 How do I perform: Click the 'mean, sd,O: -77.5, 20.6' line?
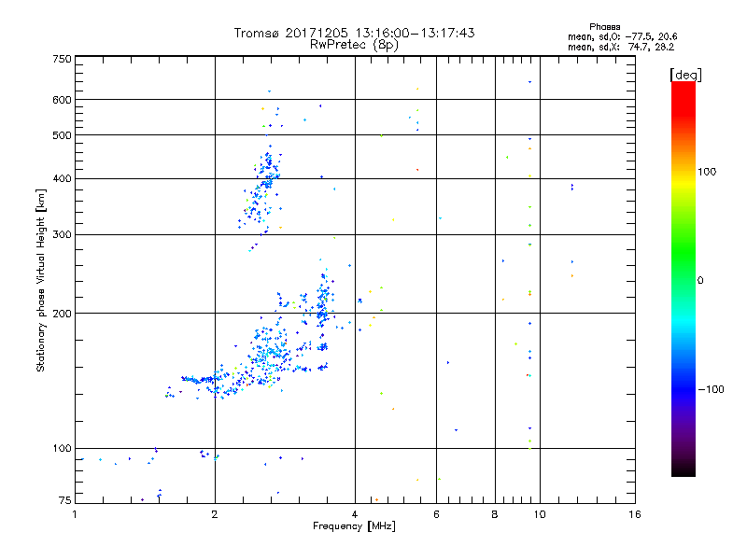(622, 36)
